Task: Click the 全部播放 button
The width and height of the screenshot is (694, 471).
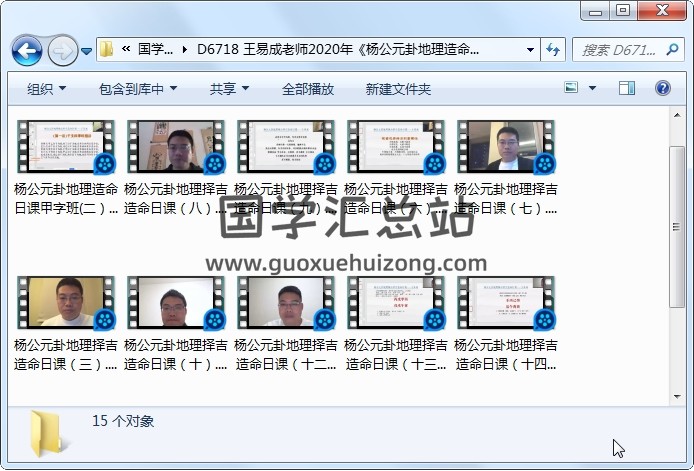Action: point(308,89)
